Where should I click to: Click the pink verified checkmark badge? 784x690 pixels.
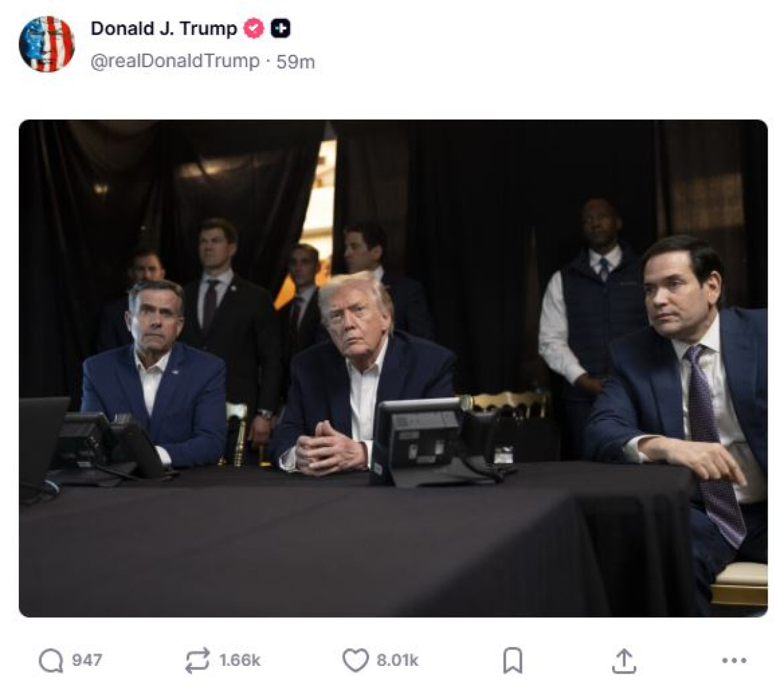pyautogui.click(x=253, y=29)
